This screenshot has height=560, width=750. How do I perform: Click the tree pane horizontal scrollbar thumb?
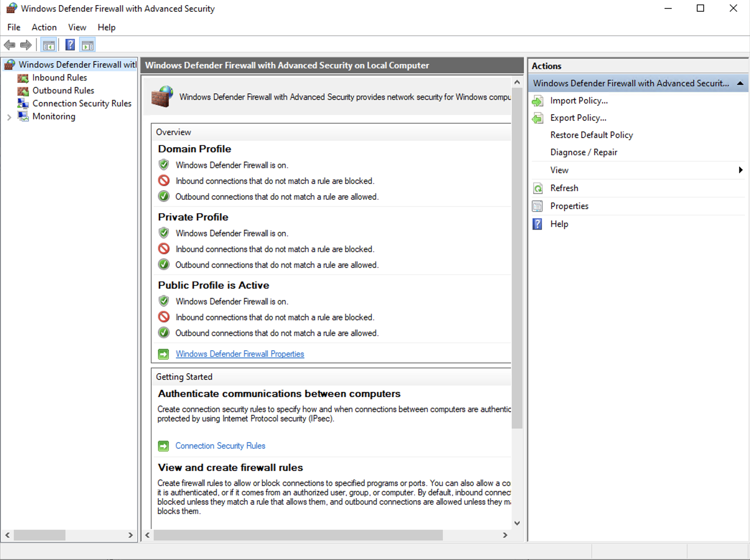pos(39,535)
